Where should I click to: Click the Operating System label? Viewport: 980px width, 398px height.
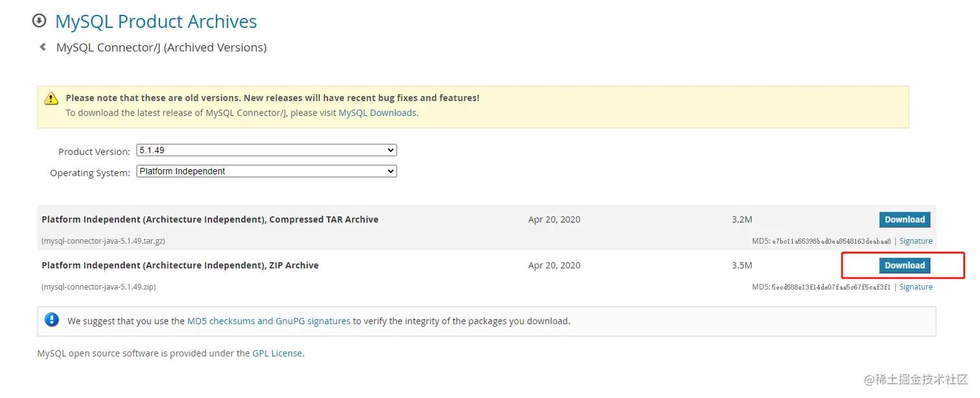click(x=90, y=173)
